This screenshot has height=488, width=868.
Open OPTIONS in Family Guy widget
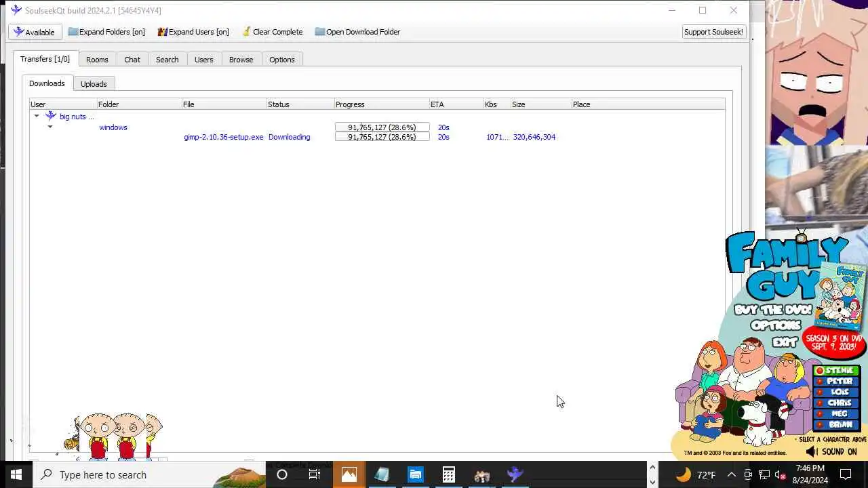click(x=776, y=325)
